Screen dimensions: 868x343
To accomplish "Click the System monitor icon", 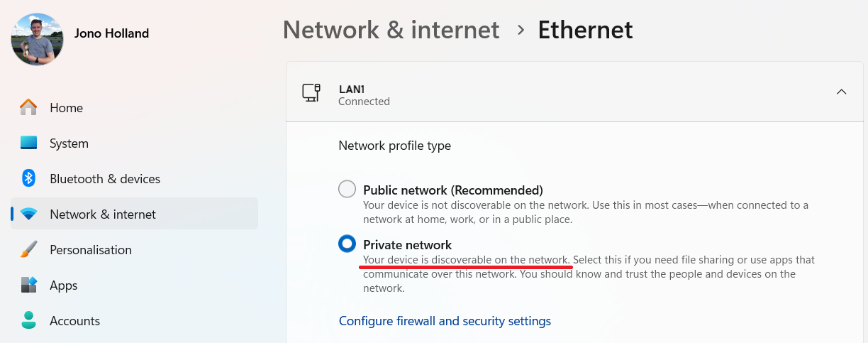I will (x=28, y=143).
